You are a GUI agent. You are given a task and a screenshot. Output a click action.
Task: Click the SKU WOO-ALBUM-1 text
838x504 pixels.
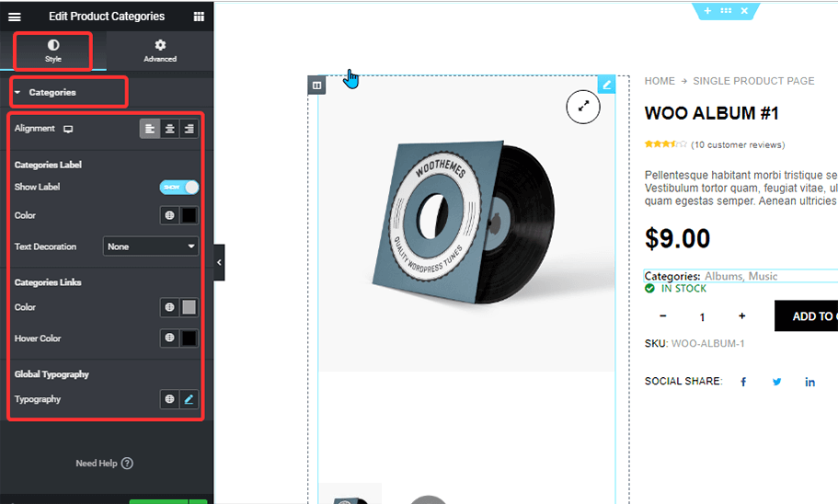(695, 344)
